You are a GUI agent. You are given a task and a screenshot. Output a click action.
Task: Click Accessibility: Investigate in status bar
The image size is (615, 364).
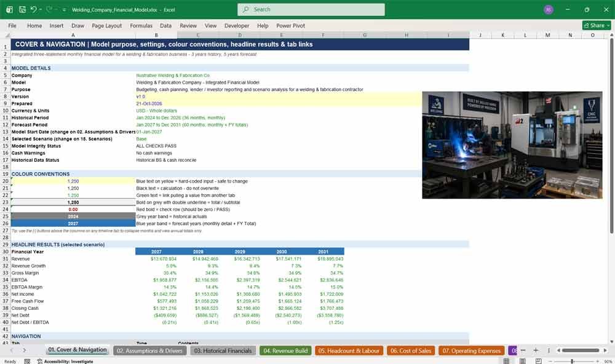click(x=66, y=362)
